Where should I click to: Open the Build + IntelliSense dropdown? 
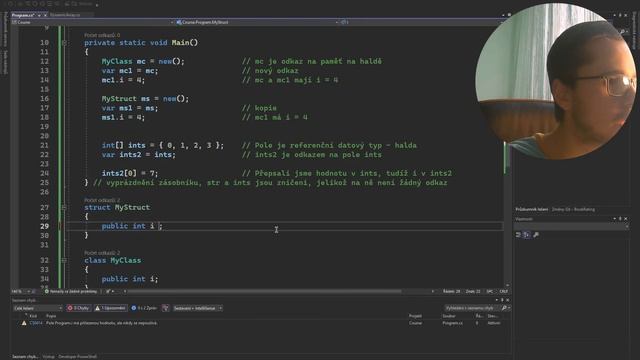[198, 308]
